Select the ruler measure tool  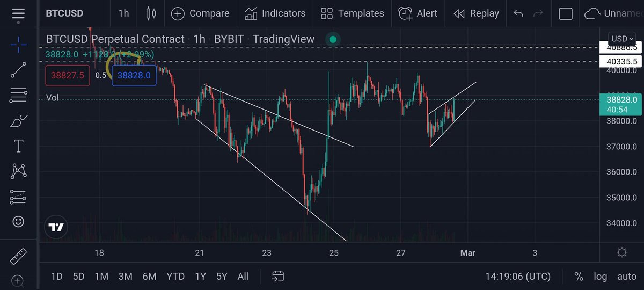tap(18, 256)
